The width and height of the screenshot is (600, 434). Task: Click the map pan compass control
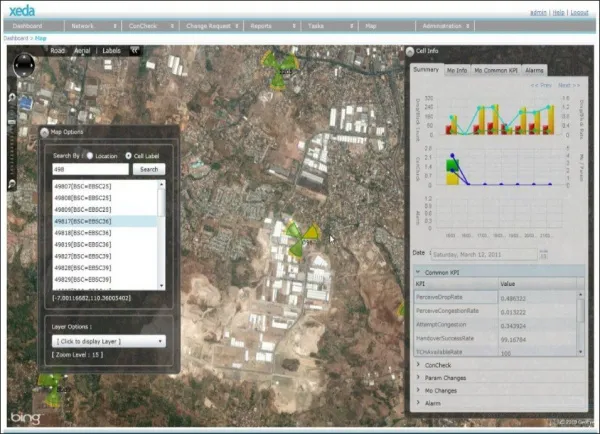coord(23,66)
